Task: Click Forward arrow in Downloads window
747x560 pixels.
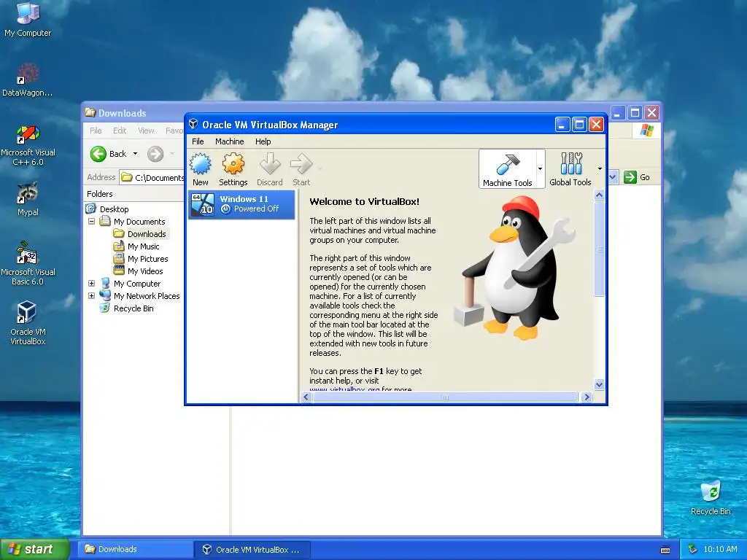Action: tap(155, 154)
